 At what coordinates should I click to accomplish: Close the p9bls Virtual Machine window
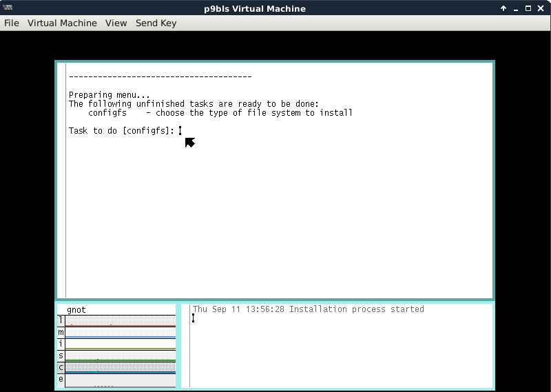click(541, 8)
